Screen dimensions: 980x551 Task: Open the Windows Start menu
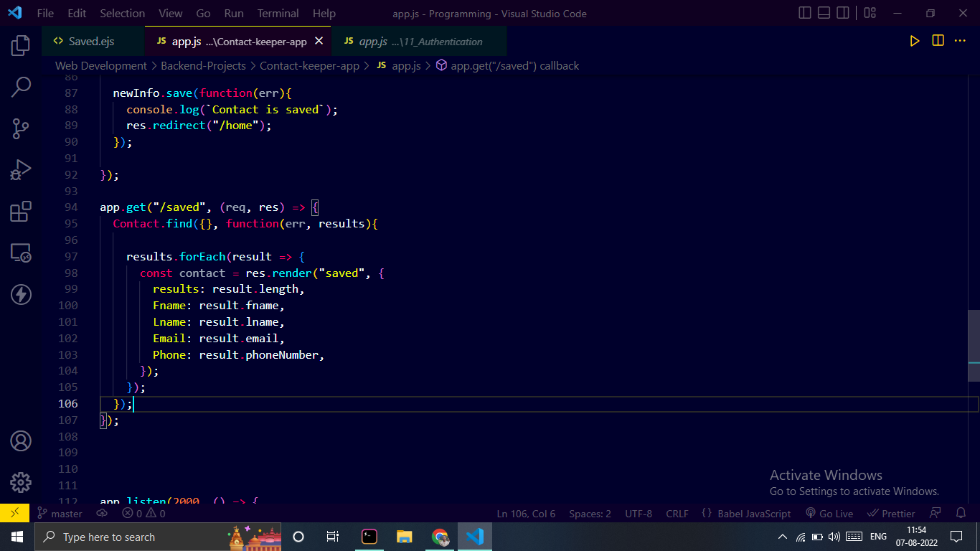(17, 537)
